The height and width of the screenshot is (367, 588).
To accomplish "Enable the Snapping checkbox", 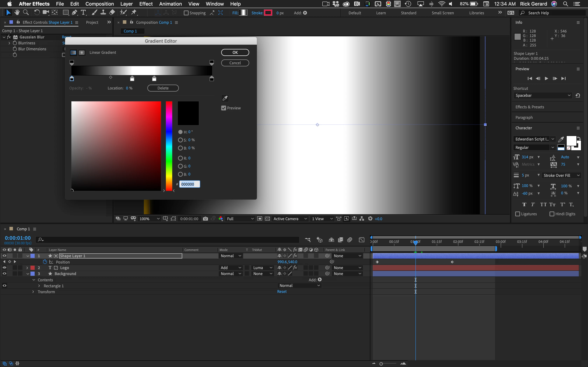I will pos(186,13).
